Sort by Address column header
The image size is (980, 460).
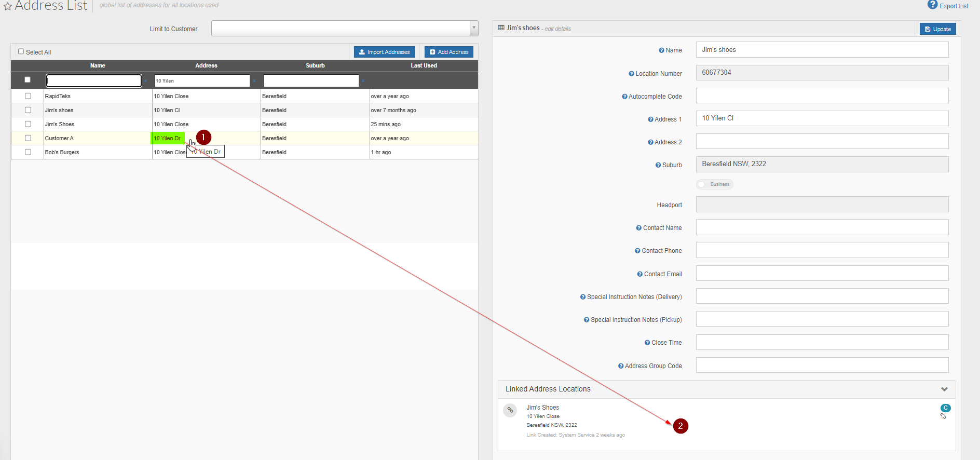point(206,65)
